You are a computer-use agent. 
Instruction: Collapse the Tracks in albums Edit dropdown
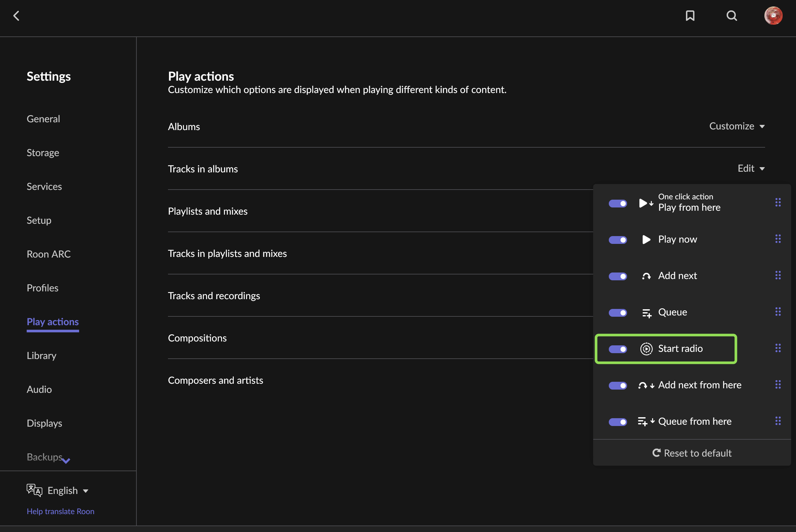coord(751,168)
